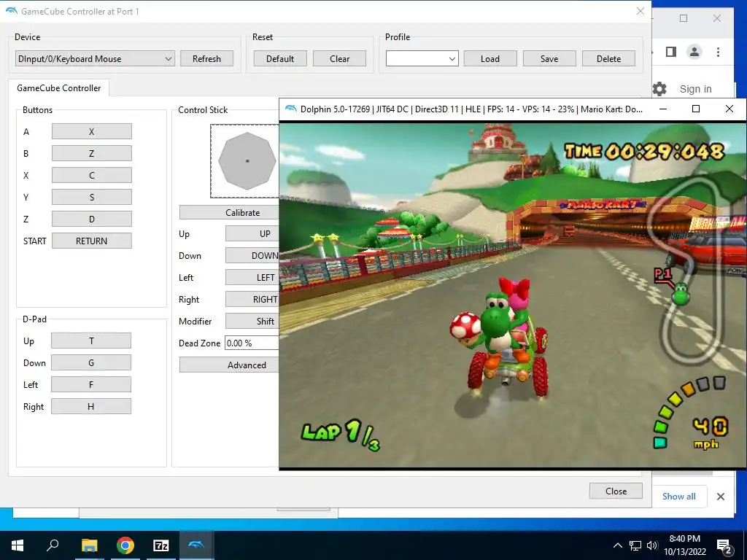Screen dimensions: 747x560
Task: Remap Control Stick Down binding
Action: 252,256
